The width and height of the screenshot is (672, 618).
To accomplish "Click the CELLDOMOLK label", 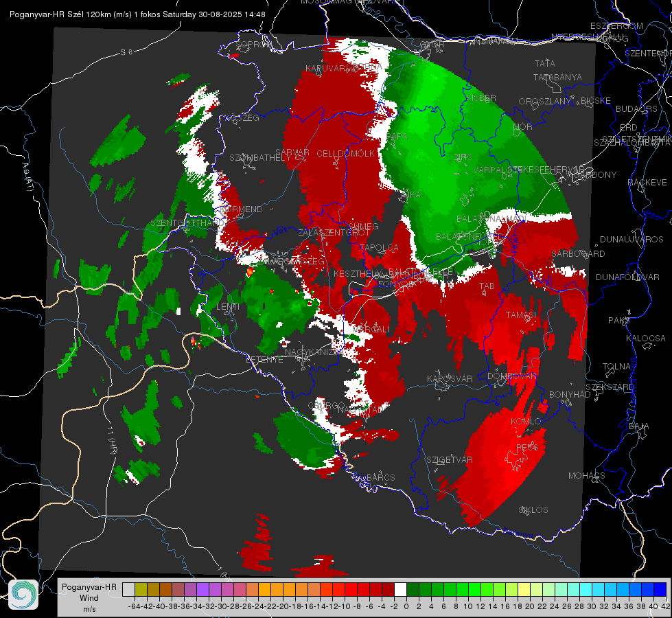I will tap(345, 154).
